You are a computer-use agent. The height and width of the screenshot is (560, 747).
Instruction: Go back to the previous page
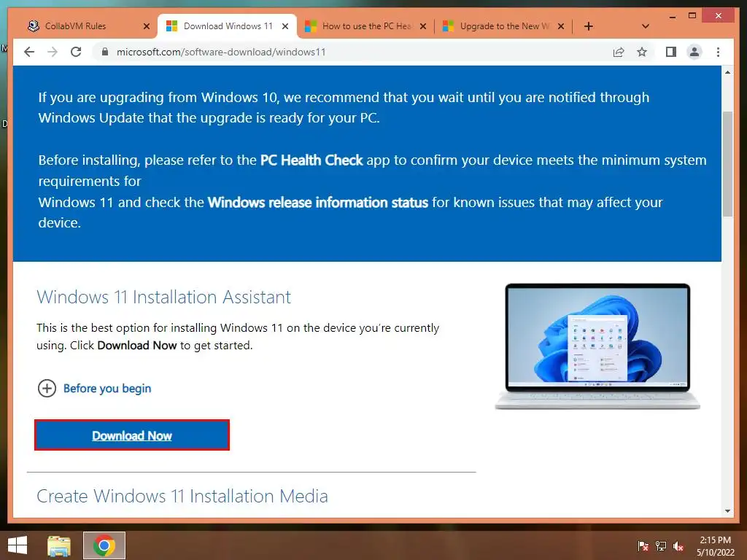(x=29, y=52)
